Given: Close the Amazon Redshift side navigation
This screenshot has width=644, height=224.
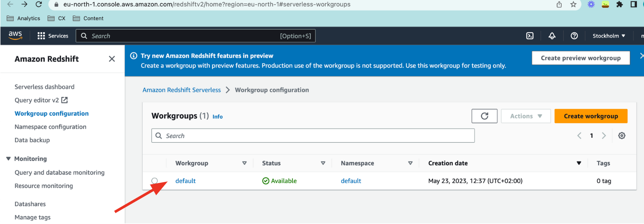Looking at the screenshot, I should [112, 59].
